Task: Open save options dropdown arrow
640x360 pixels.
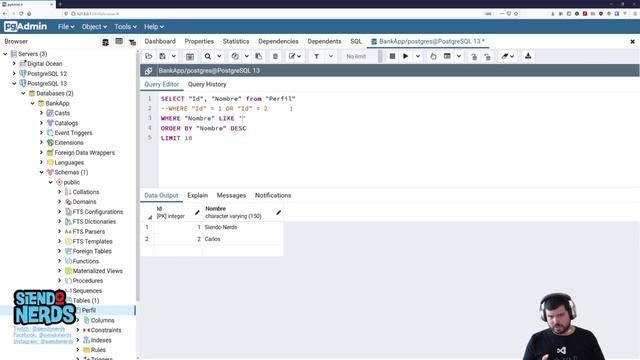Action: coord(173,56)
